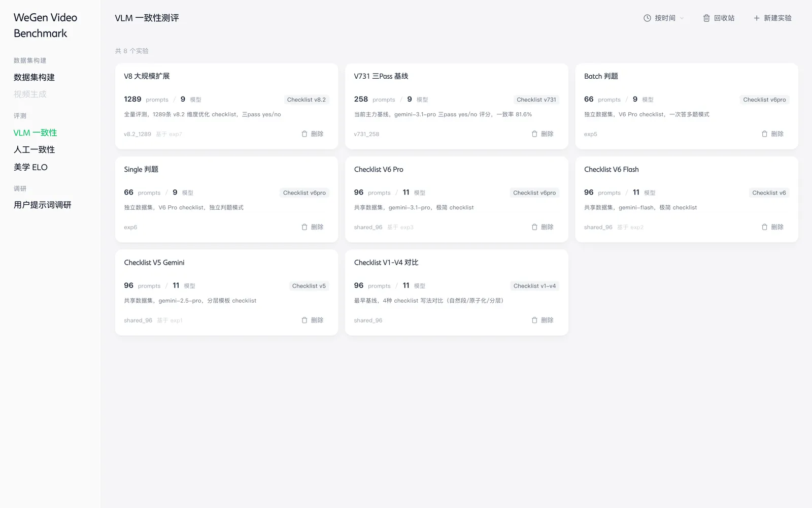Delete trash icon on V731 三Pass 基线 card
The width and height of the screenshot is (812, 508).
pyautogui.click(x=534, y=134)
